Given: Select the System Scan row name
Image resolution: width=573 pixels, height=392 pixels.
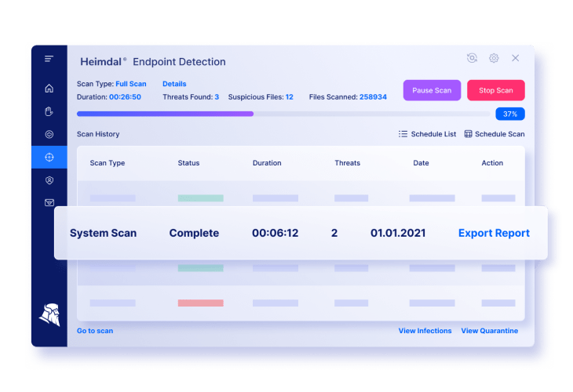Looking at the screenshot, I should pyautogui.click(x=103, y=233).
